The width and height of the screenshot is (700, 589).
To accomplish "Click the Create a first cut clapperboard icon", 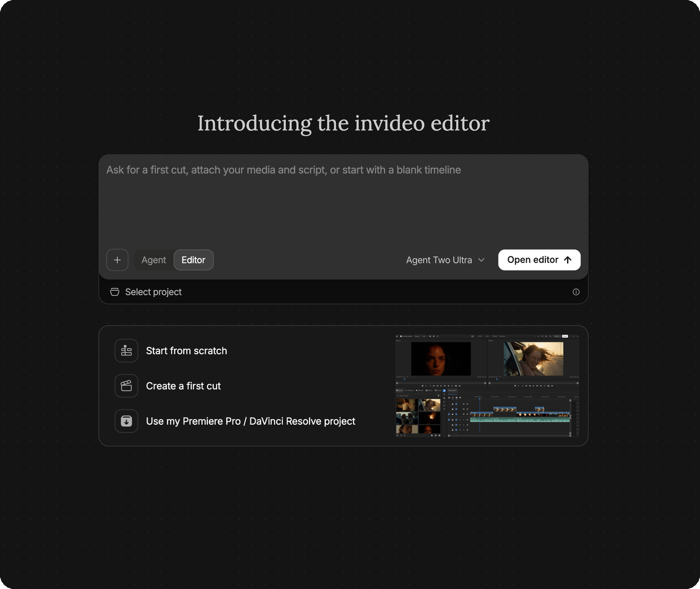I will click(127, 386).
